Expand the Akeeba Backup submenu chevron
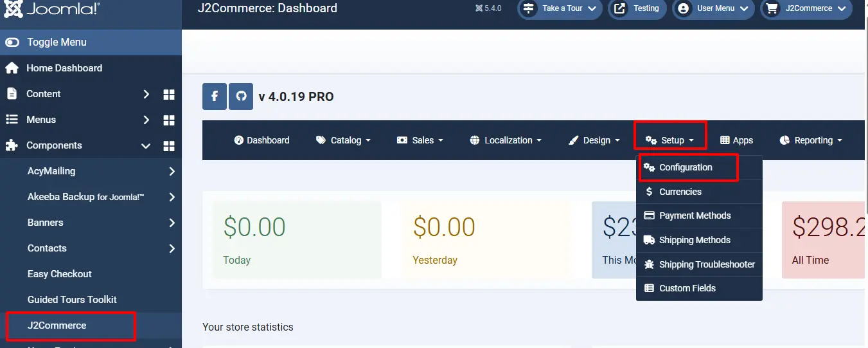The image size is (868, 348). pyautogui.click(x=172, y=197)
